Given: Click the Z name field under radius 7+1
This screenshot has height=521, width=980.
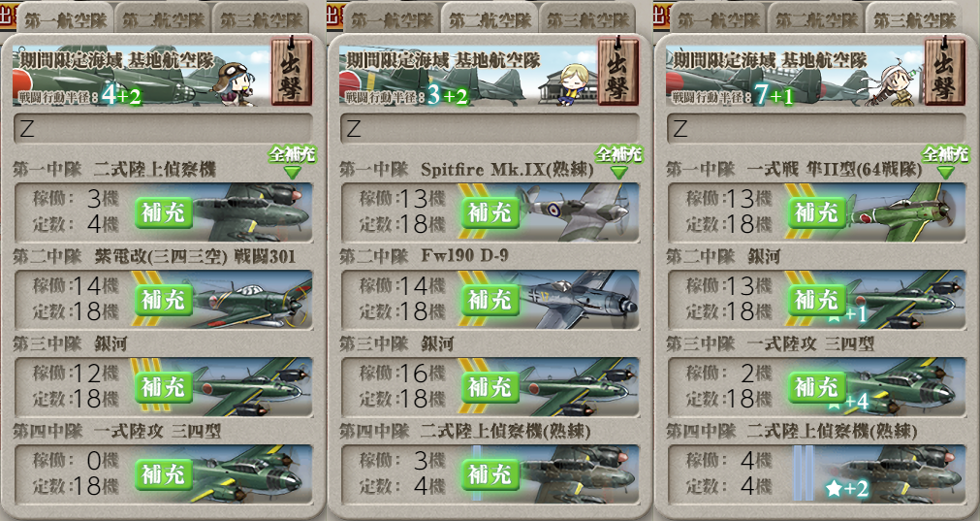Looking at the screenshot, I should coord(815,128).
